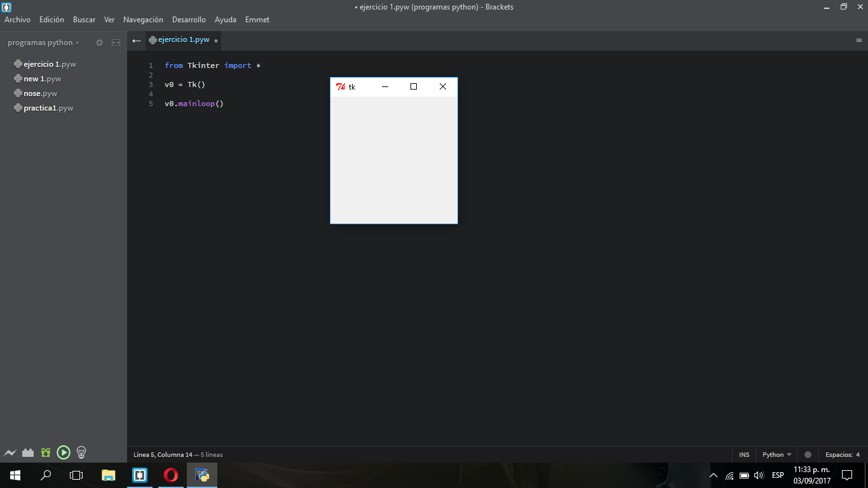Screen dimensions: 868x488
Task: Click the battery tray icon
Action: click(x=744, y=475)
